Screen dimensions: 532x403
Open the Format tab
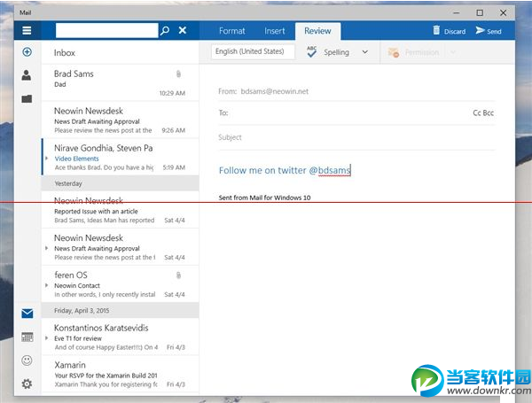click(231, 31)
